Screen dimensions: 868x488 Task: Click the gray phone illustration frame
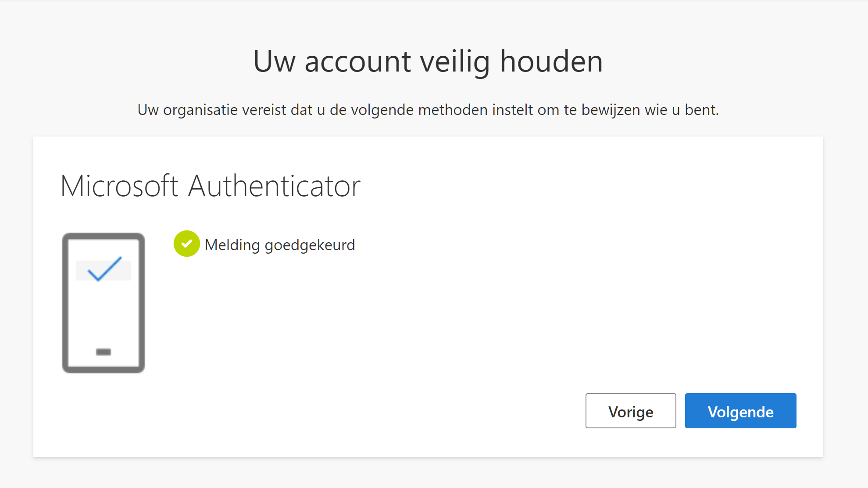104,303
